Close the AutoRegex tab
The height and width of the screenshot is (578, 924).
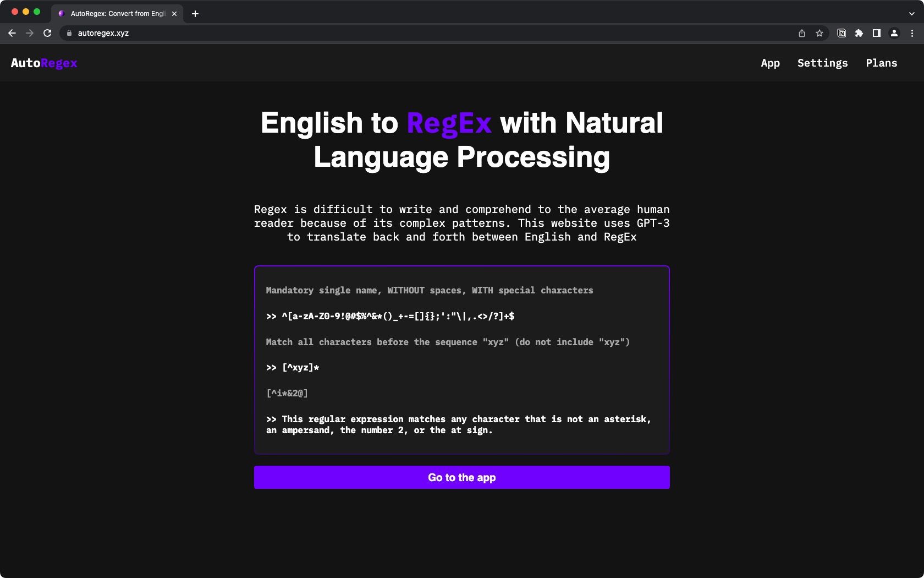(174, 14)
